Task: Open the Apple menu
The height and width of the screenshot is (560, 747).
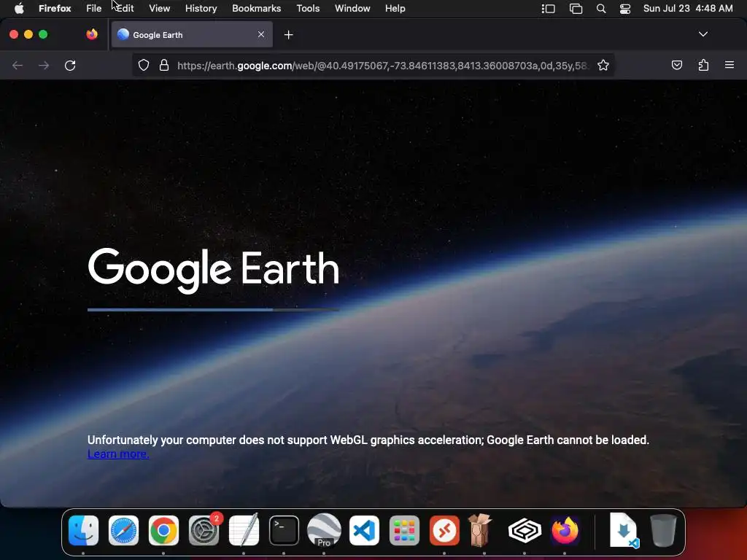Action: [x=19, y=9]
